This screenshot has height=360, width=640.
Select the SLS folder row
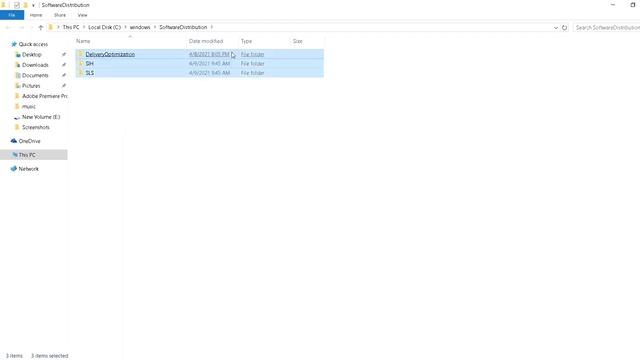pos(200,73)
